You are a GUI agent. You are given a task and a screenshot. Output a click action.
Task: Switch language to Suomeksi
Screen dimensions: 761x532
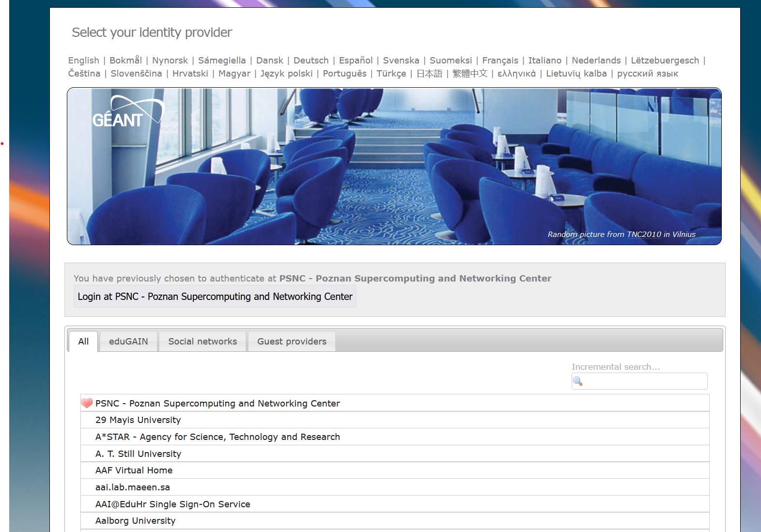pos(451,61)
